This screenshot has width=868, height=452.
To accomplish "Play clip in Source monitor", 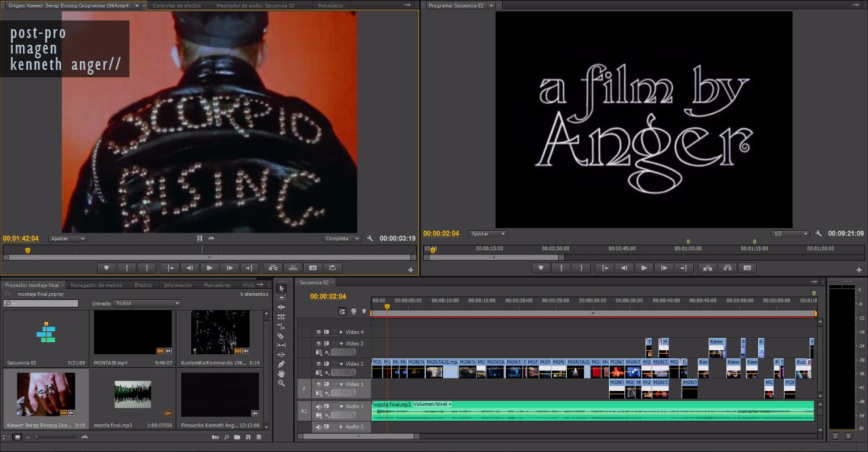I will [210, 268].
